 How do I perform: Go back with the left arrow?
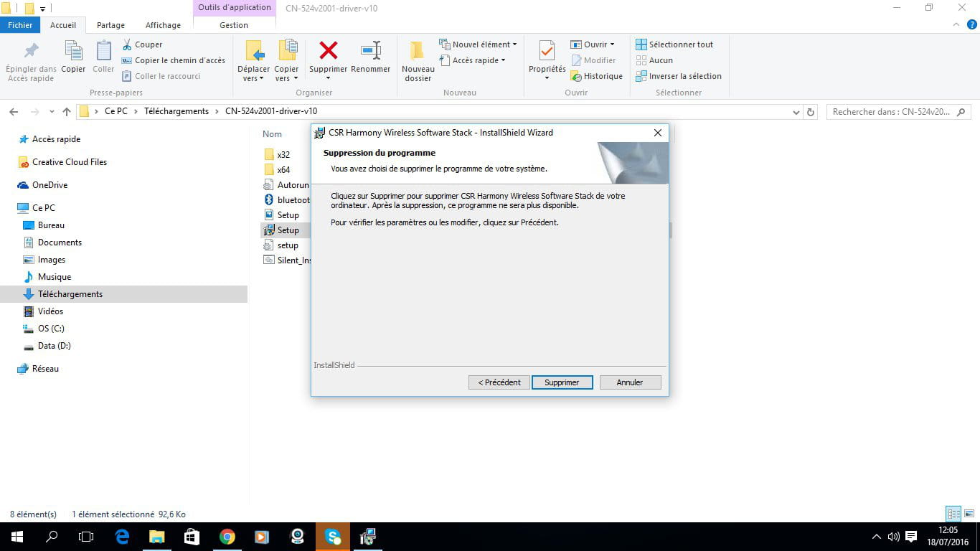pyautogui.click(x=14, y=112)
